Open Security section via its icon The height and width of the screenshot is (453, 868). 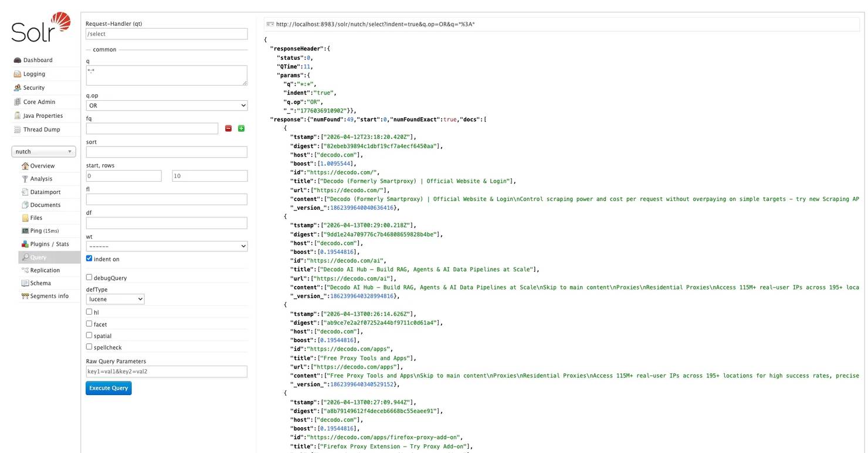[x=18, y=88]
